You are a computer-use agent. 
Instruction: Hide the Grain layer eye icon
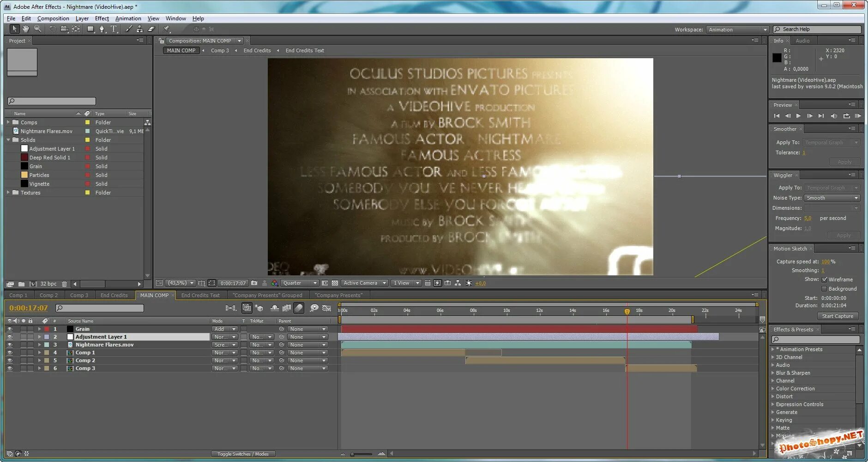click(9, 329)
